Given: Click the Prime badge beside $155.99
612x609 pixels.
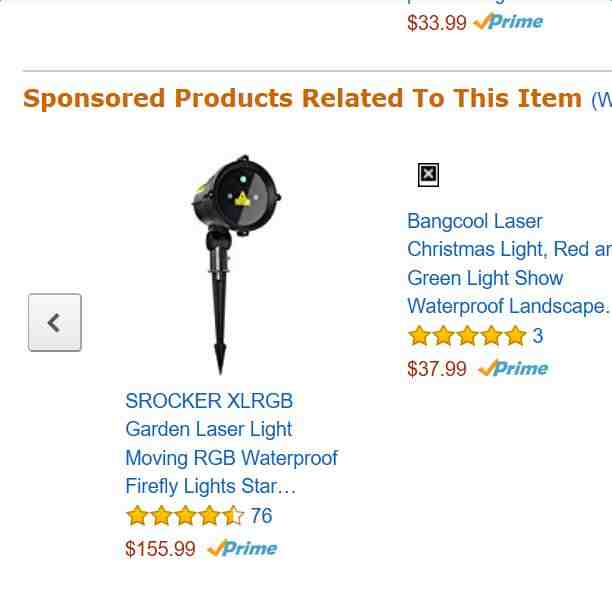Looking at the screenshot, I should pos(242,548).
